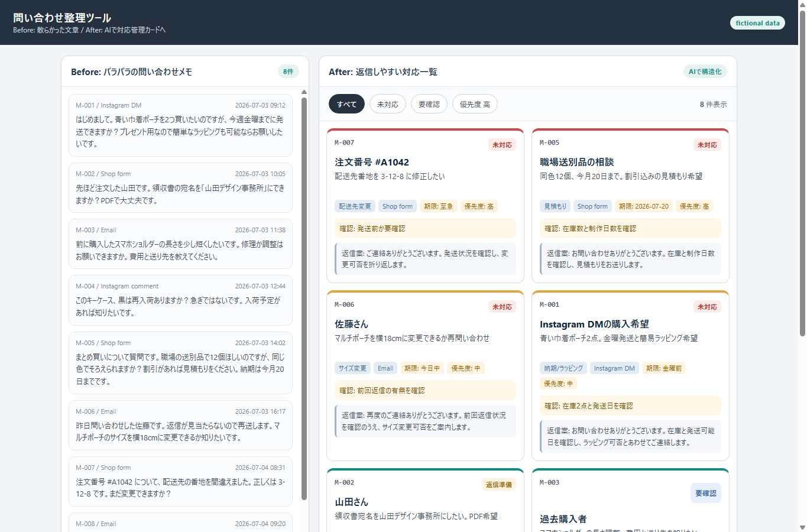
Task: Show only 優先度 高 items
Action: (475, 104)
